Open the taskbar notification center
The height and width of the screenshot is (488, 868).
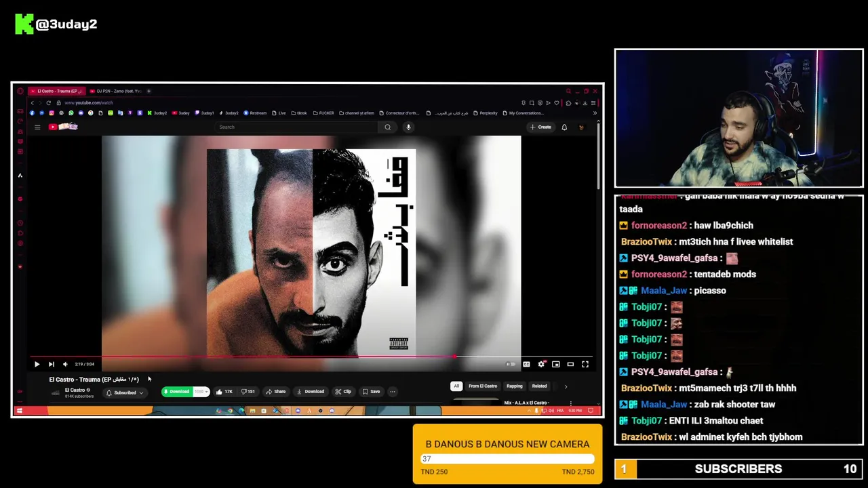coord(590,411)
